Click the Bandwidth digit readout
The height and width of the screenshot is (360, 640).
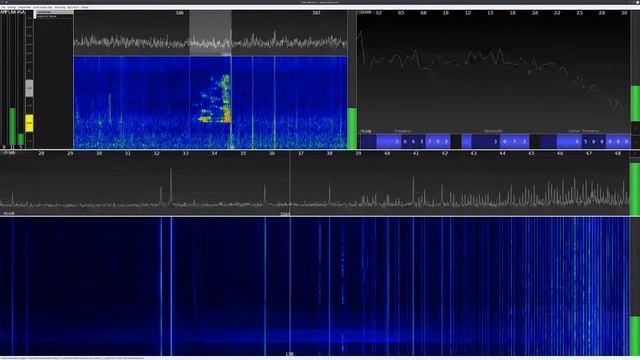click(495, 142)
